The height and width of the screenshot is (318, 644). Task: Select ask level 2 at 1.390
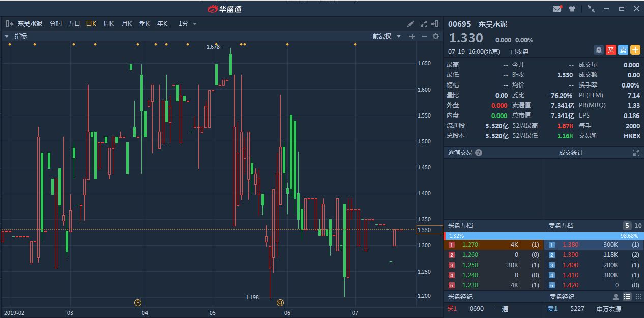[594, 255]
